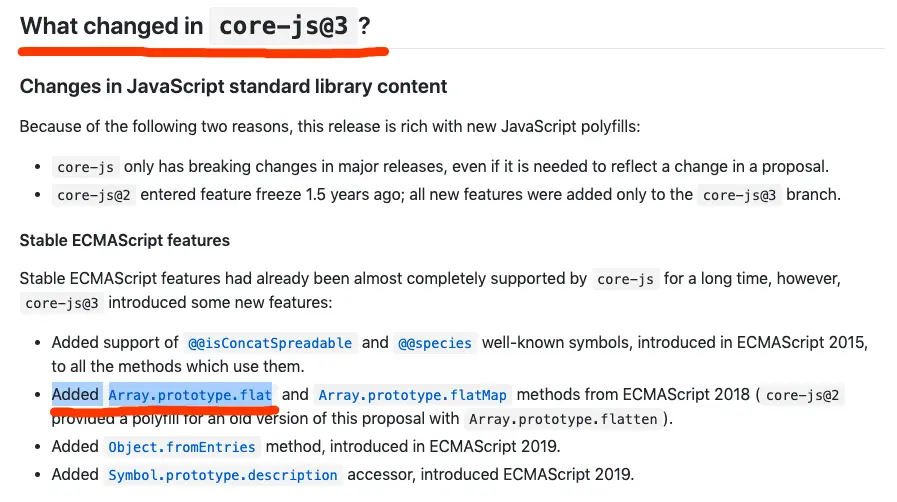Click the 'Stable ECMAScript features' subheading
This screenshot has width=897, height=502.
pyautogui.click(x=125, y=240)
